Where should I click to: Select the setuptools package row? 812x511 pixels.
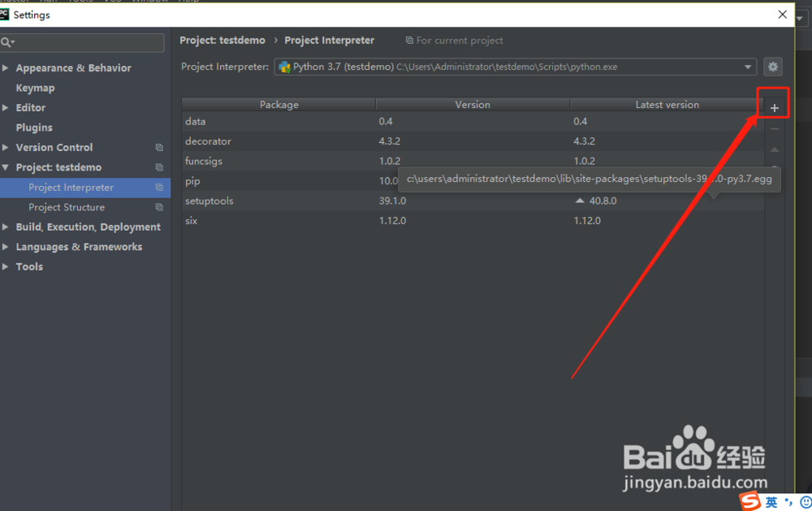coord(473,201)
